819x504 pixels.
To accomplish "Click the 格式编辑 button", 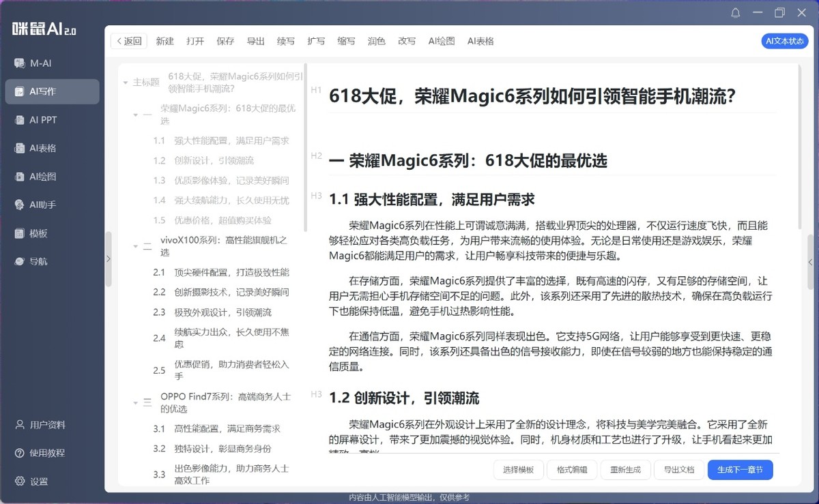I will point(572,470).
